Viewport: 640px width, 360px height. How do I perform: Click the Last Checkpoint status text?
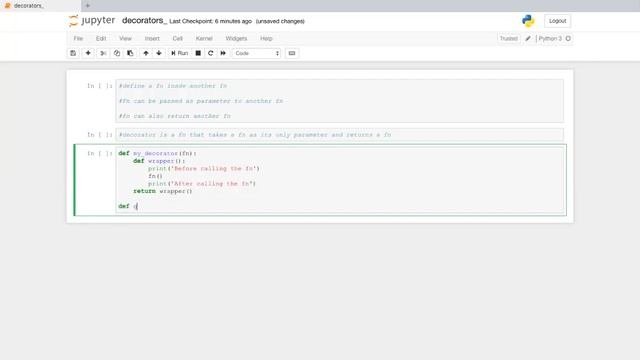[211, 21]
